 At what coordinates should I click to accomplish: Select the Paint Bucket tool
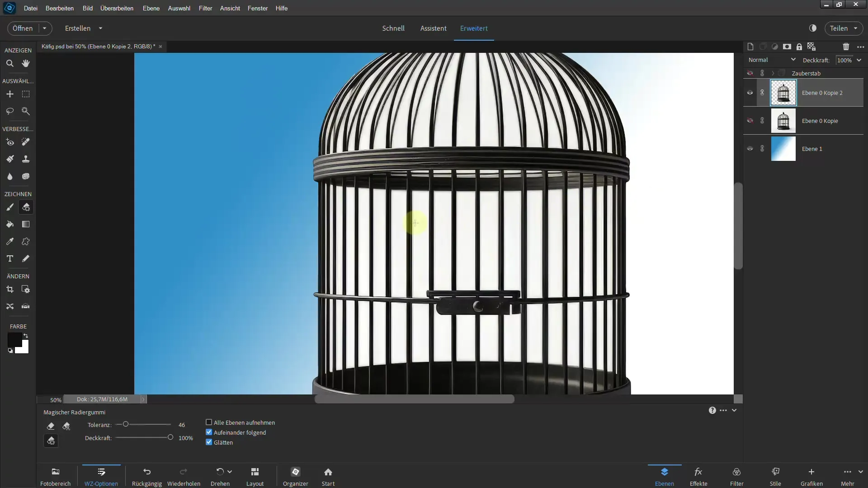coord(9,225)
